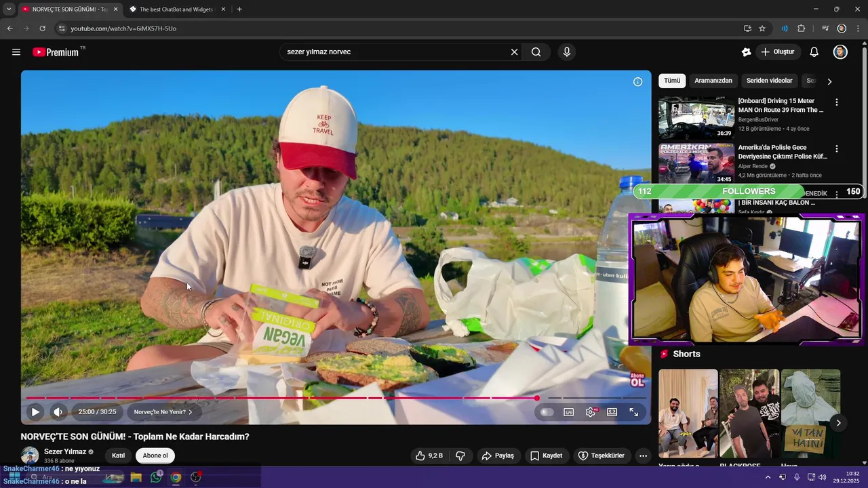Image resolution: width=868 pixels, height=488 pixels.
Task: Seek on the red video progress bar
Action: click(x=281, y=398)
